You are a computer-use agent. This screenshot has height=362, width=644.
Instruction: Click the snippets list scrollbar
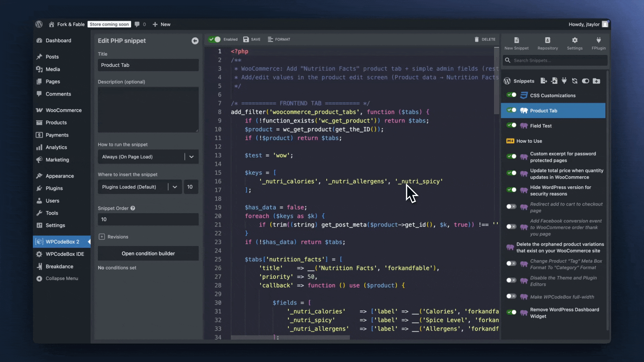(x=607, y=201)
